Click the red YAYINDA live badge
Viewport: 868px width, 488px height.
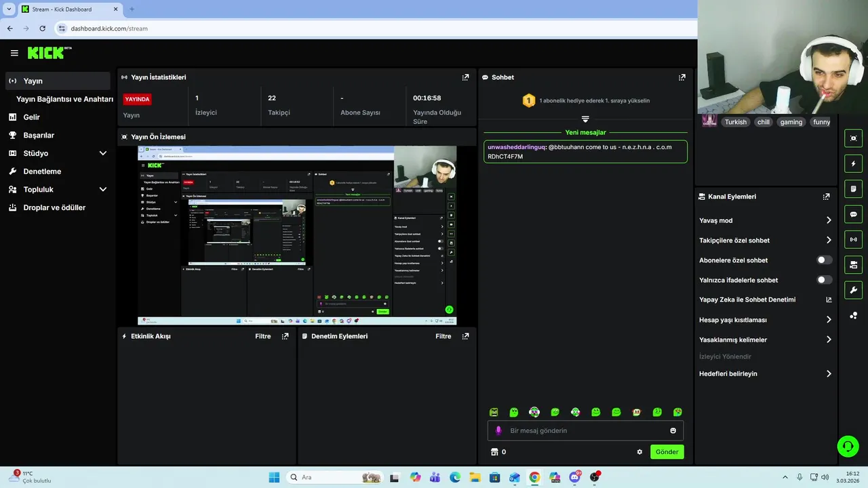(137, 99)
